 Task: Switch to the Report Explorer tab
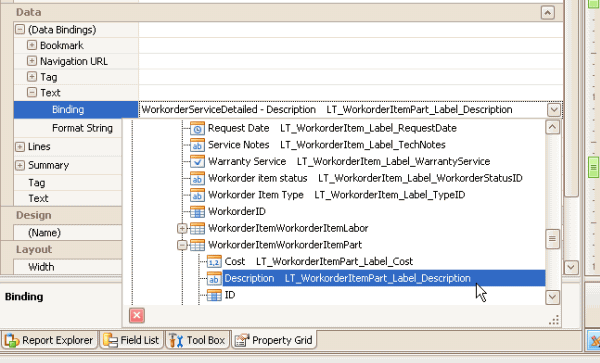click(x=49, y=340)
